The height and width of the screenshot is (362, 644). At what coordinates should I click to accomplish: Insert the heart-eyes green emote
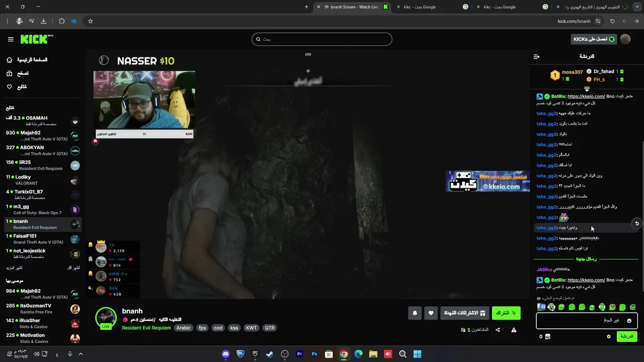[x=612, y=307]
